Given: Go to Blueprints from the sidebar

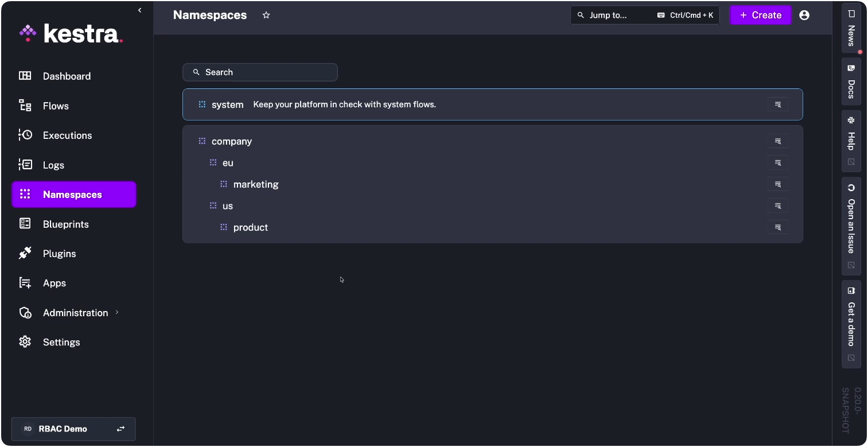Looking at the screenshot, I should (x=65, y=224).
